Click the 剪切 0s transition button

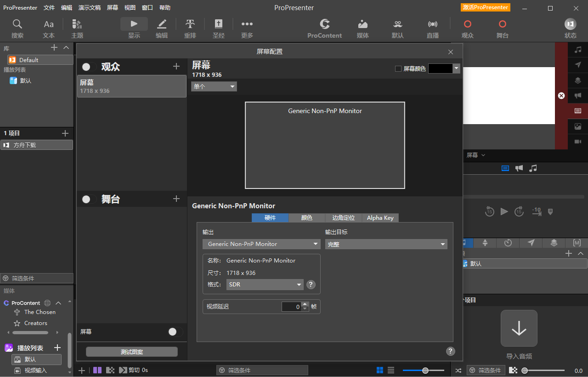134,370
